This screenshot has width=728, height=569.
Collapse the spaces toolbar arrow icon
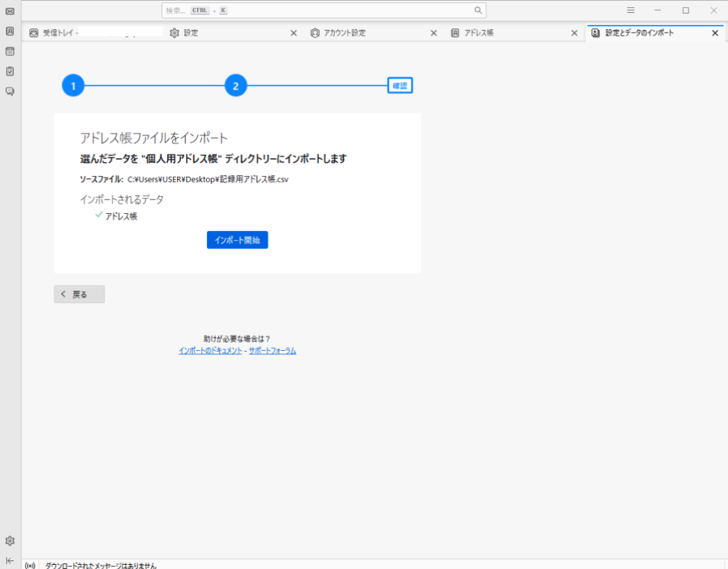tap(10, 560)
